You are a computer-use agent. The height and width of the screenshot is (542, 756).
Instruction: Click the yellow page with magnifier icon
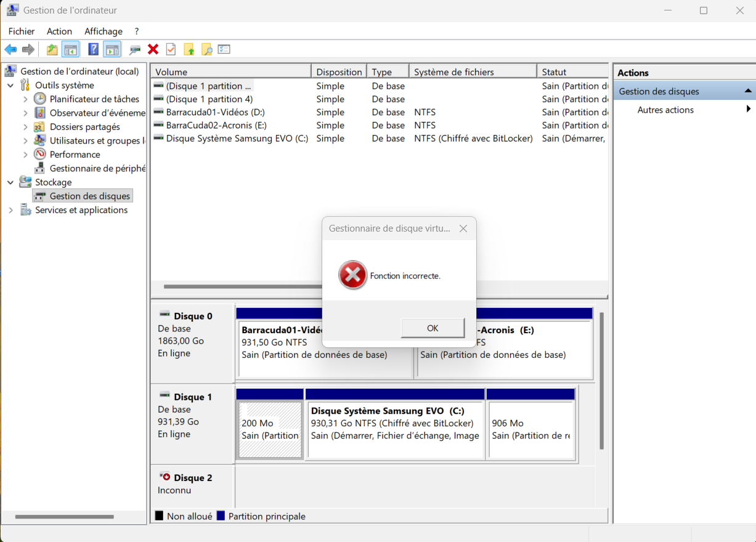tap(207, 49)
